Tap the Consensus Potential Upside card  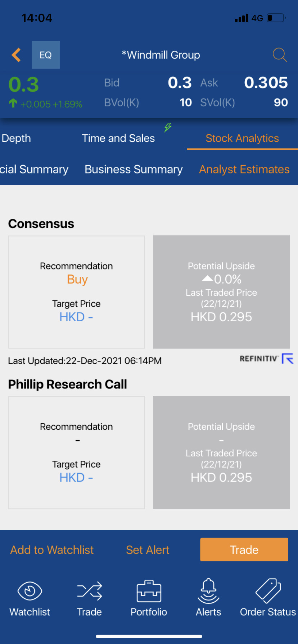pos(221,292)
